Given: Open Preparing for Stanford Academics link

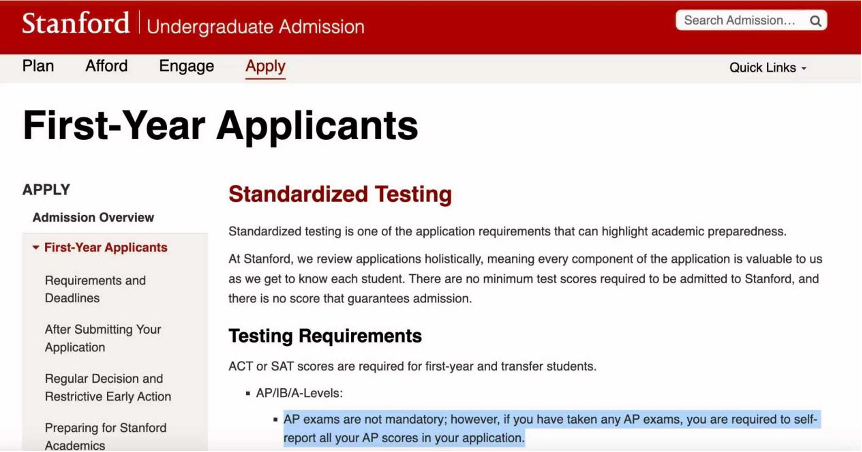Looking at the screenshot, I should (105, 436).
